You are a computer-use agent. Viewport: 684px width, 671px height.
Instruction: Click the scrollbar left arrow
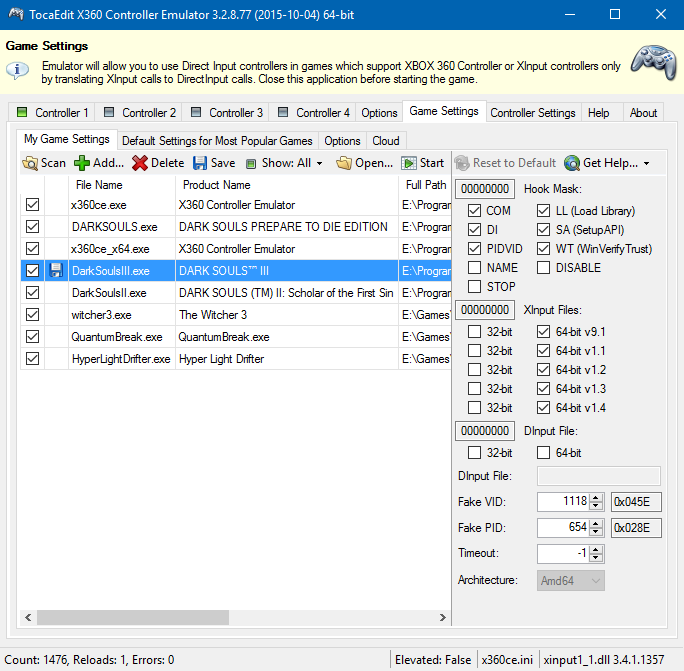[28, 617]
